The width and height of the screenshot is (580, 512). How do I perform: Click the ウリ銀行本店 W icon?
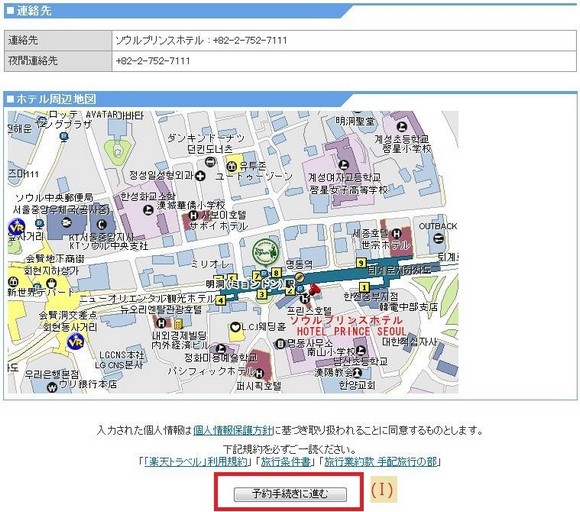click(x=52, y=387)
